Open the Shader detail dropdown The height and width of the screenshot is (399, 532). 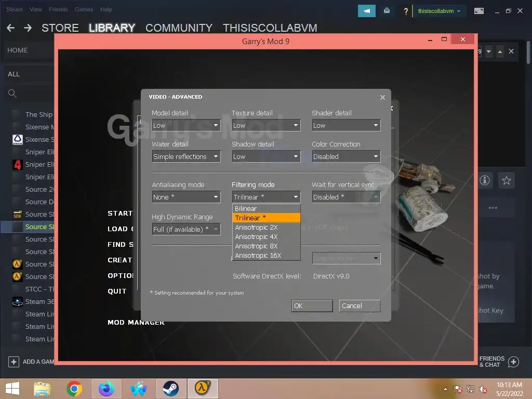coord(346,126)
